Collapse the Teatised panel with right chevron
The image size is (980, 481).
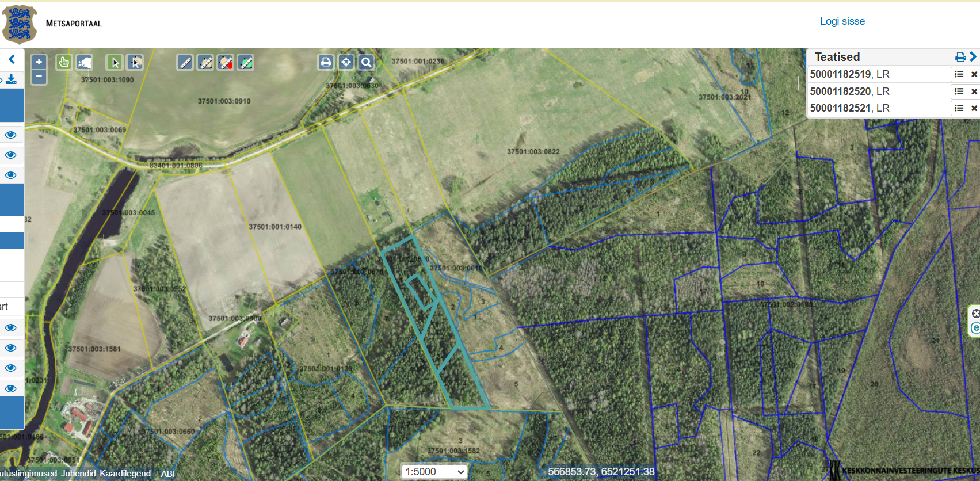click(x=973, y=56)
